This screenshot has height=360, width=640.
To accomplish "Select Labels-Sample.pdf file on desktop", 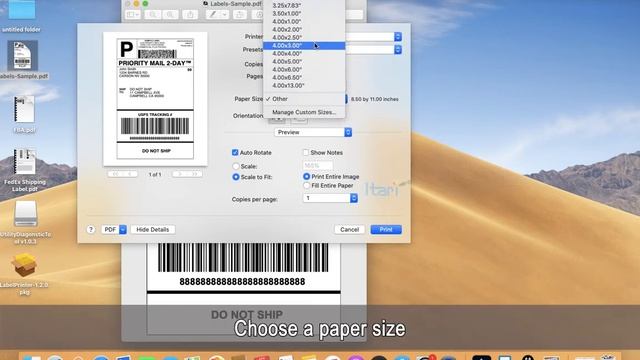I will tap(22, 56).
